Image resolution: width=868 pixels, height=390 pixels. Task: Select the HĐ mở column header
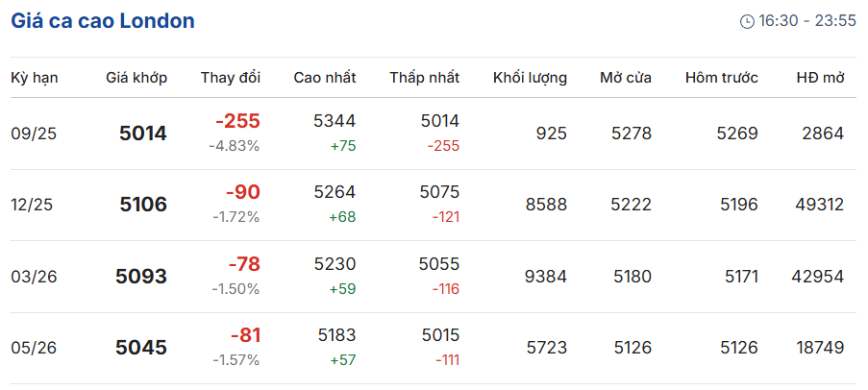click(x=821, y=78)
